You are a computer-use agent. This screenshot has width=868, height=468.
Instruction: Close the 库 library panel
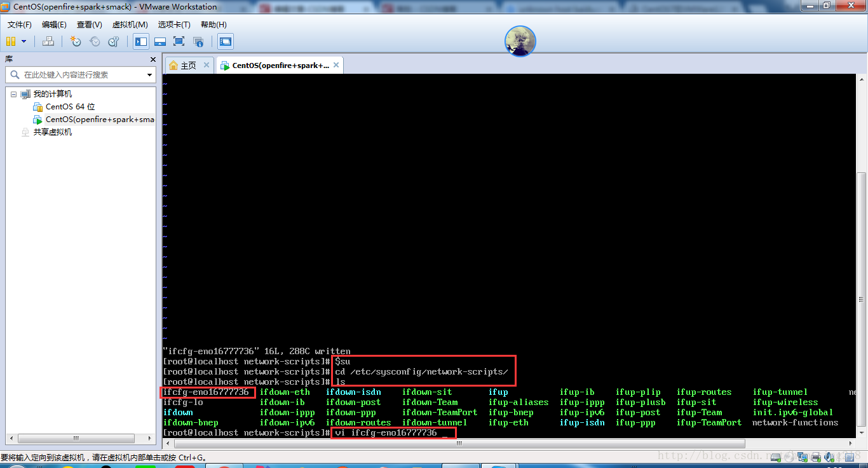tap(153, 59)
